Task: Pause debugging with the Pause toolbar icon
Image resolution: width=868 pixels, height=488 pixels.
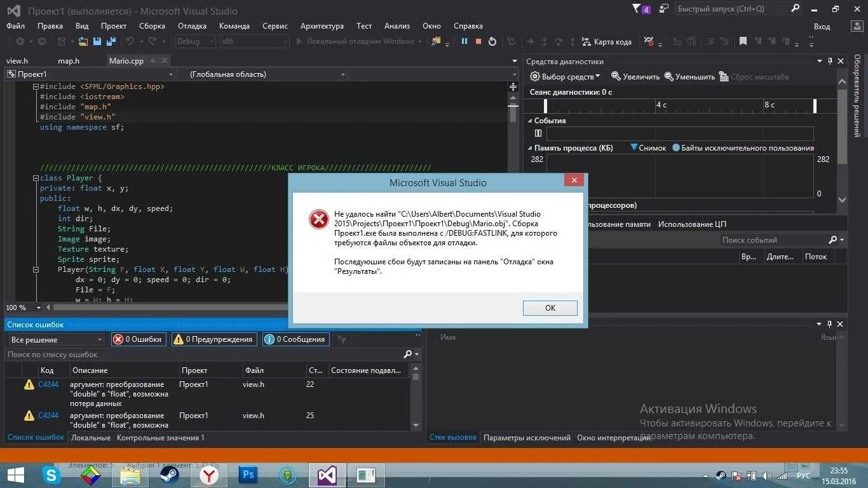Action: (x=465, y=41)
